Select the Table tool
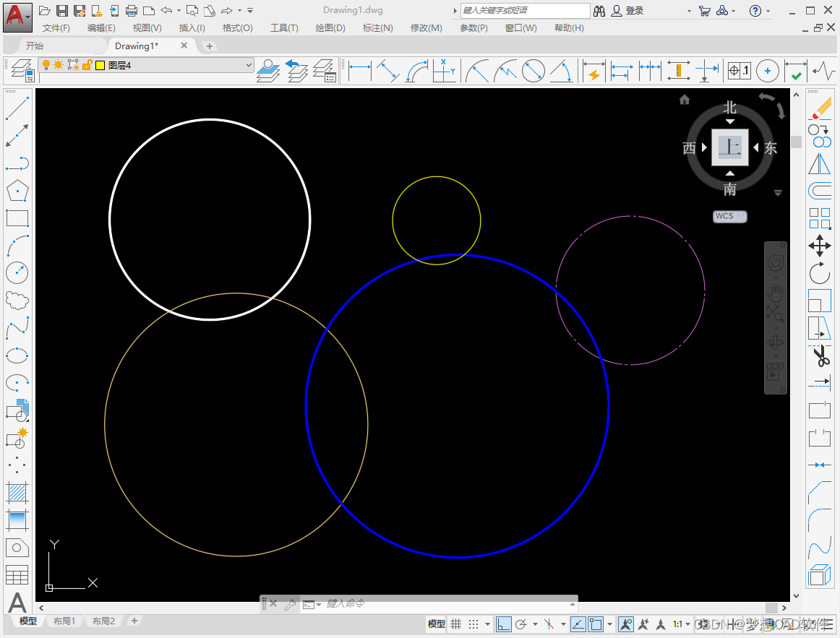Image resolution: width=840 pixels, height=638 pixels. (x=17, y=575)
